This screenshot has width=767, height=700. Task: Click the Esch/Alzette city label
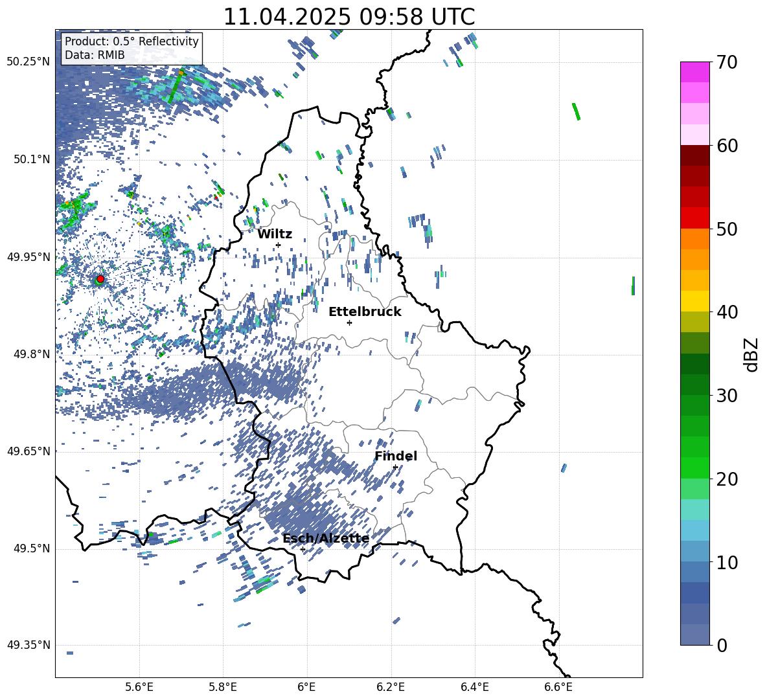pos(326,539)
